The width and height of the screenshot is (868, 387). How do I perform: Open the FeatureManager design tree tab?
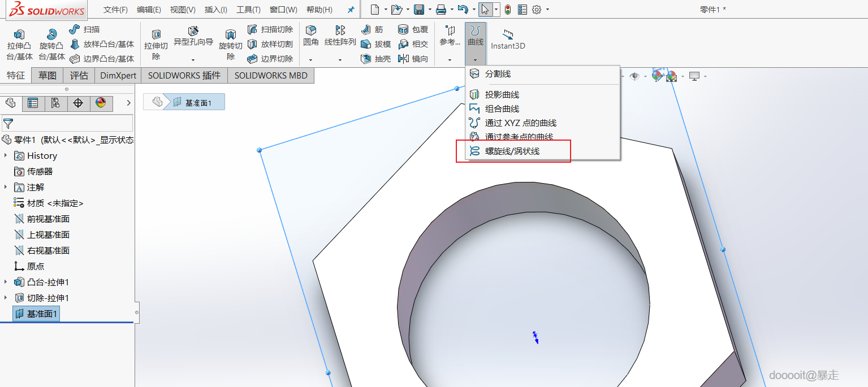(11, 103)
